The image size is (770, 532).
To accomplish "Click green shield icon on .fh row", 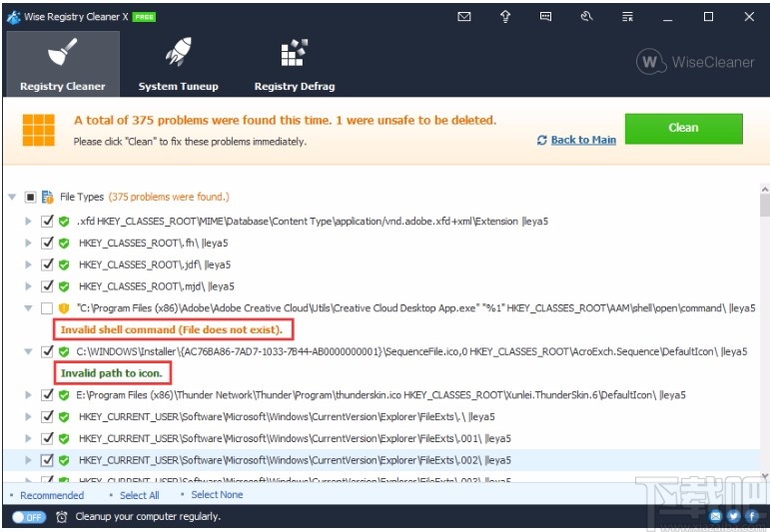I will [x=64, y=243].
